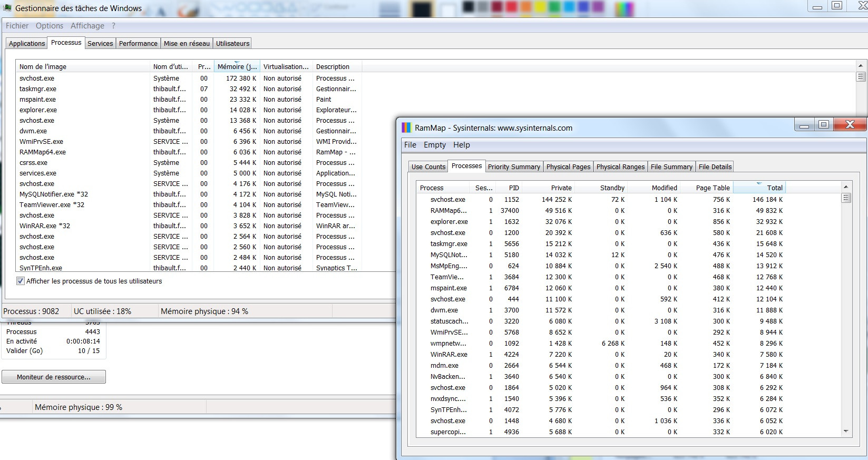The height and width of the screenshot is (460, 868).
Task: Select mspaint.exe row in Task Manager
Action: point(189,100)
